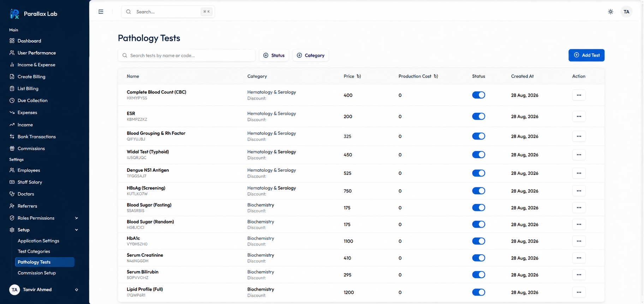Open row actions for Dengue NS1 Antigen
This screenshot has height=304, width=644.
(579, 173)
